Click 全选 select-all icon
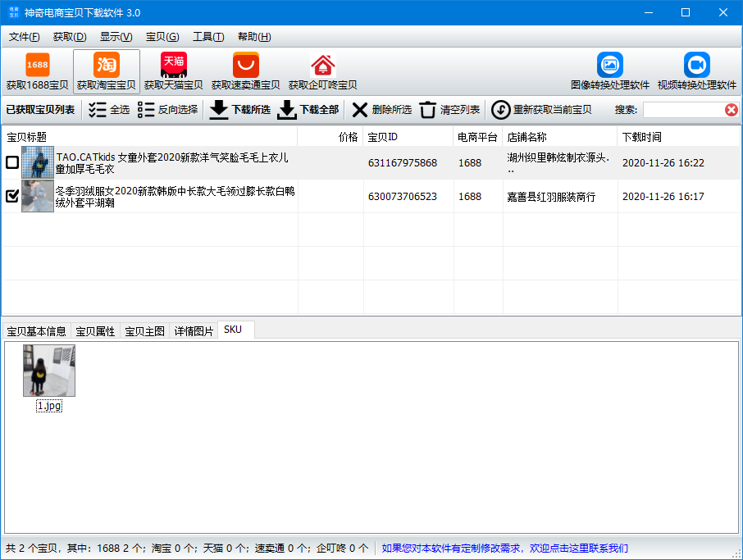 point(97,109)
